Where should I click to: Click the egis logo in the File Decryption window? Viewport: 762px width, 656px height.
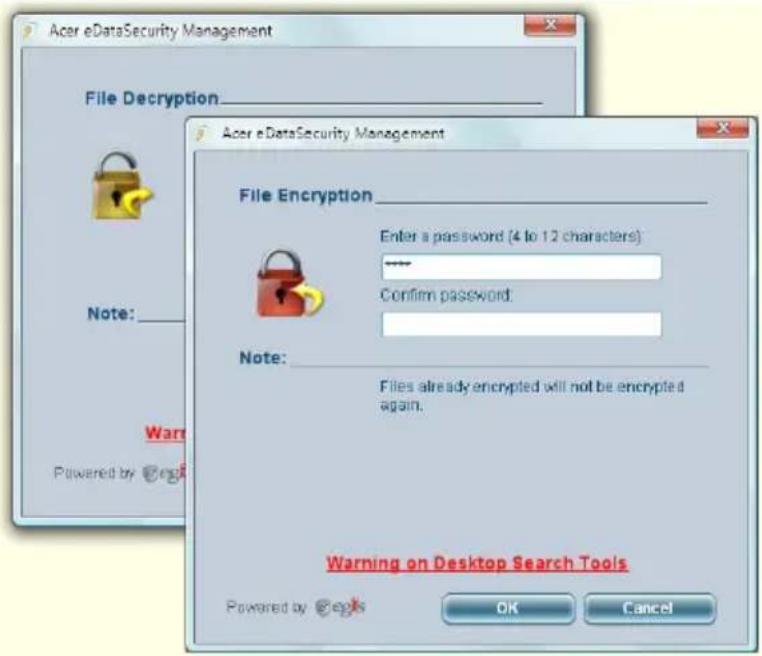pos(164,473)
